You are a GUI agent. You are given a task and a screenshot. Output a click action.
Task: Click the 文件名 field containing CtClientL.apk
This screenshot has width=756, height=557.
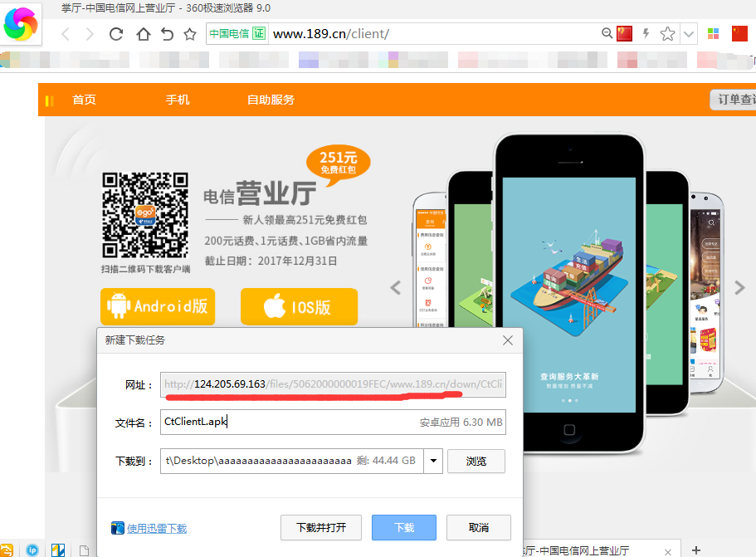(333, 422)
